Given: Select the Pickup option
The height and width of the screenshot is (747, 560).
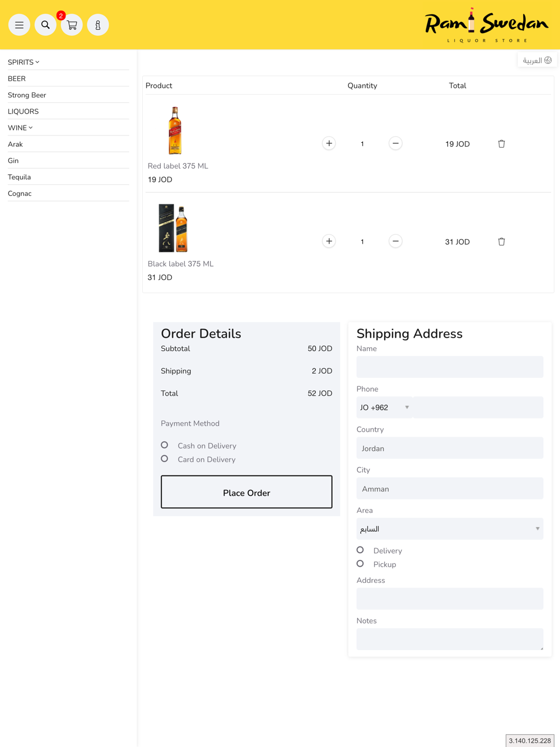Looking at the screenshot, I should tap(360, 563).
